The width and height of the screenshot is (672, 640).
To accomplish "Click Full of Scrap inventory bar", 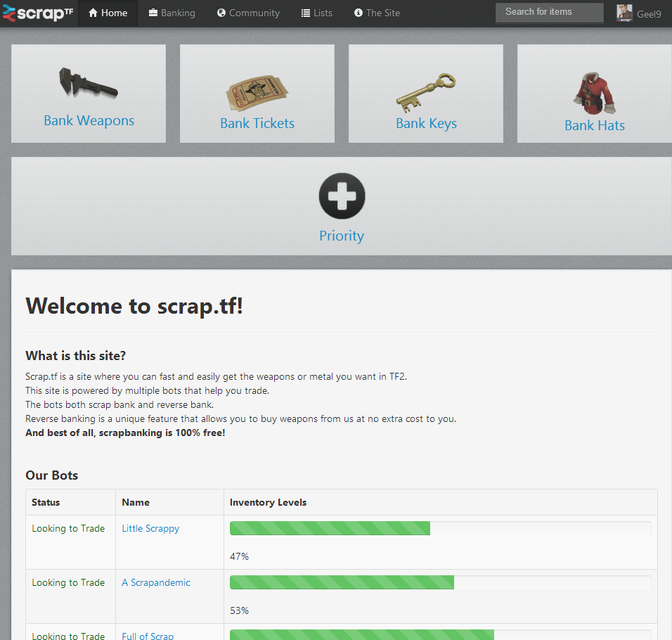I will click(x=440, y=635).
